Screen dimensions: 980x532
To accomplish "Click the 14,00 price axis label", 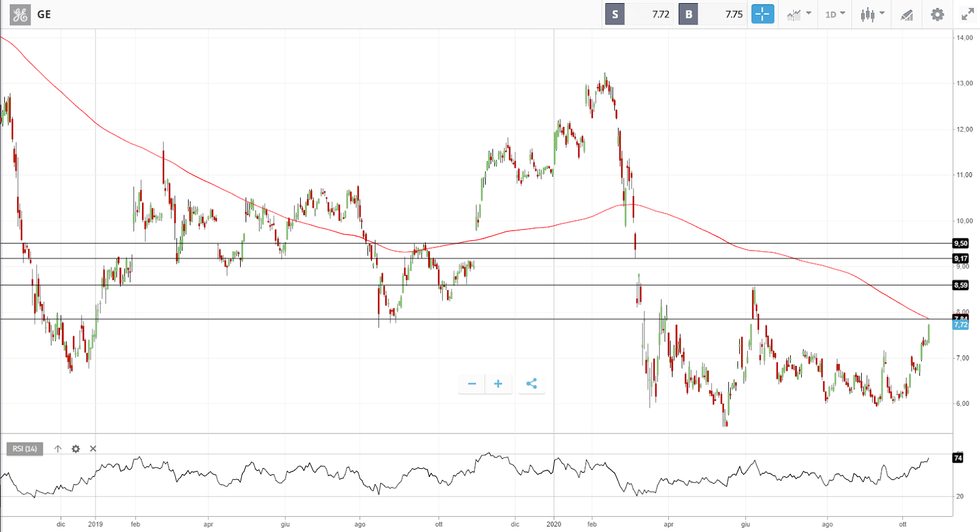I will tap(965, 37).
